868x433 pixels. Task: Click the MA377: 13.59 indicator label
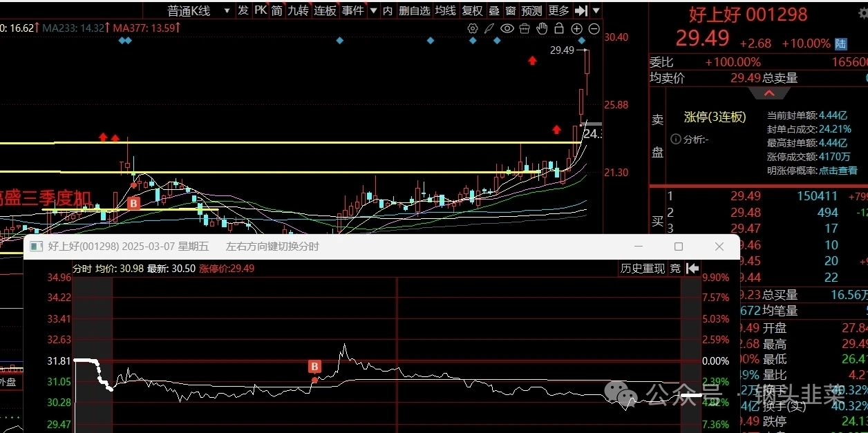click(x=147, y=28)
